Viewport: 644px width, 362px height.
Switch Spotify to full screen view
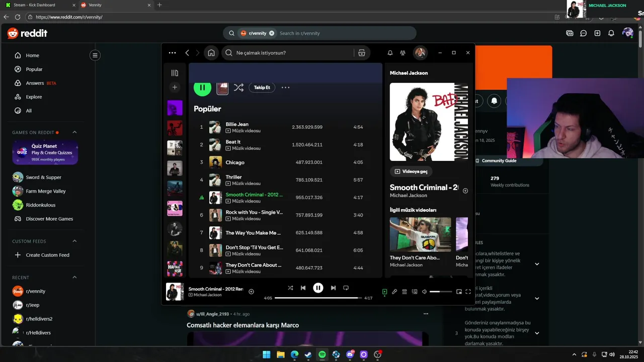(x=468, y=292)
